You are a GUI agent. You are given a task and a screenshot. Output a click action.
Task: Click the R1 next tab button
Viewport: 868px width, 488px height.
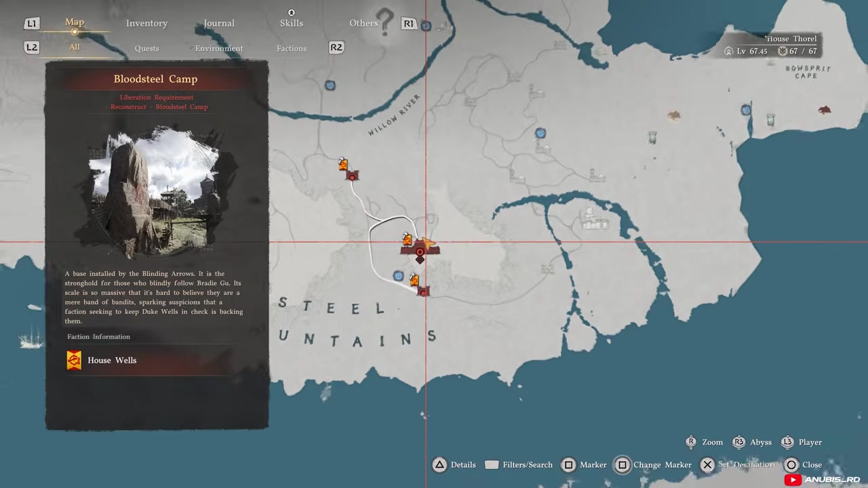click(408, 24)
